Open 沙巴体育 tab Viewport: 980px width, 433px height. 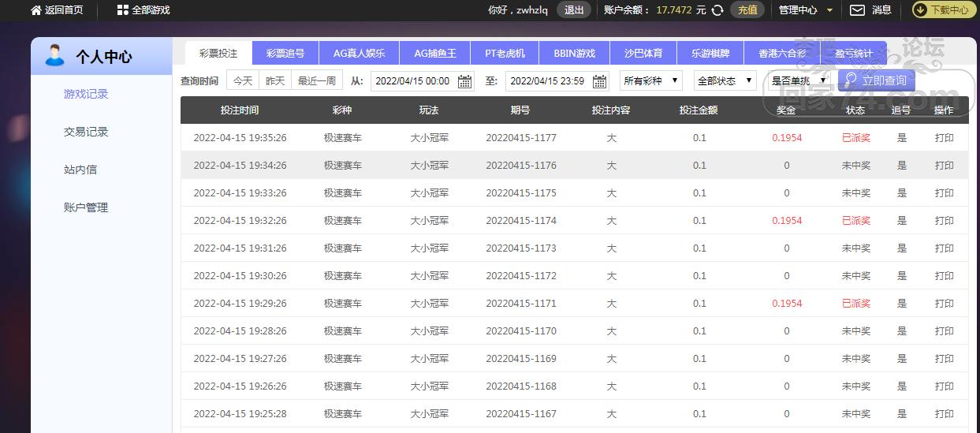point(643,53)
